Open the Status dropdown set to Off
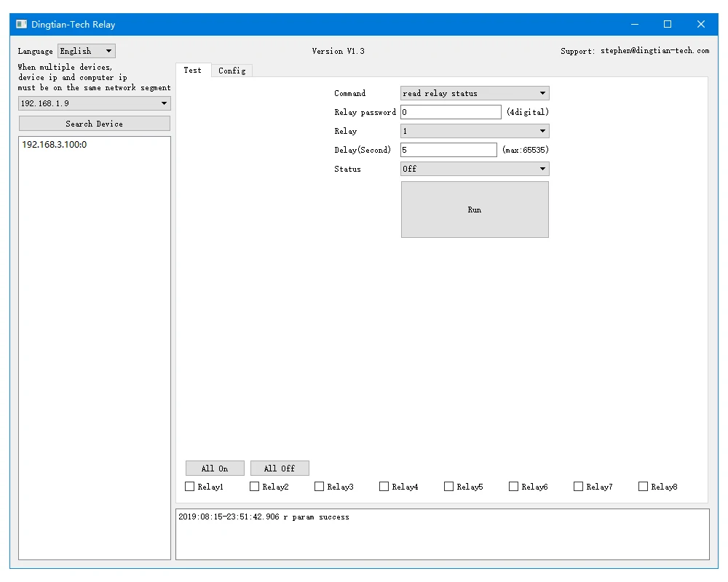The width and height of the screenshot is (728, 582). (x=475, y=169)
